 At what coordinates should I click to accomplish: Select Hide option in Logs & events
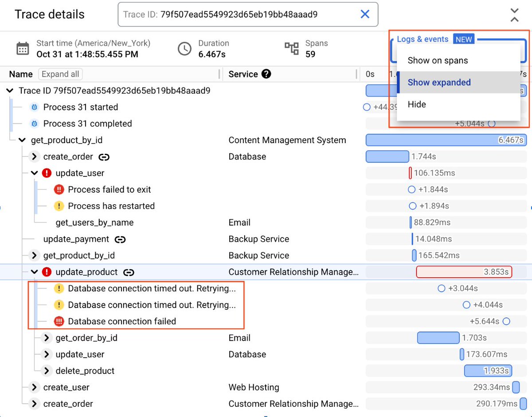[x=458, y=105]
